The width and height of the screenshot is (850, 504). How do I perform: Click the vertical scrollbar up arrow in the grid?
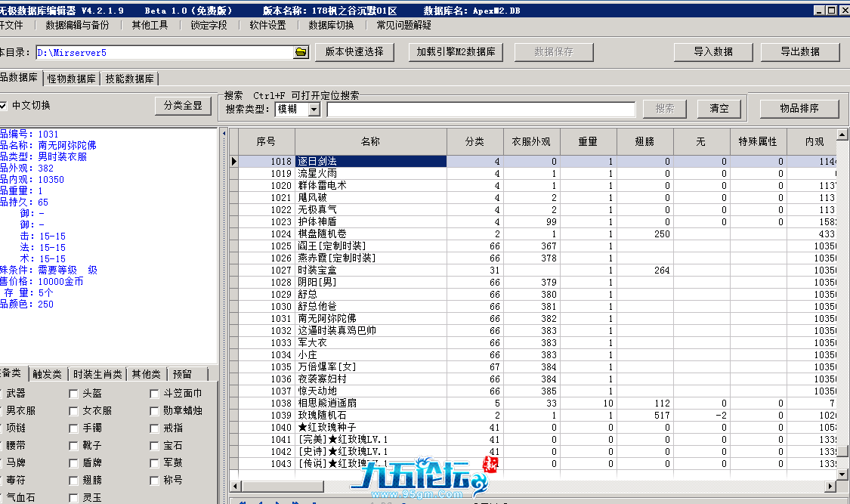pos(842,134)
